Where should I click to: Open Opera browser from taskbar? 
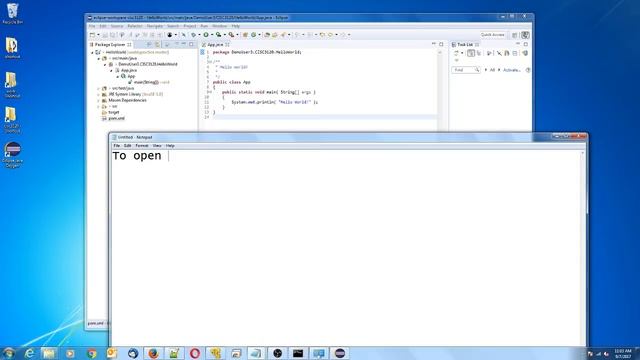pos(195,353)
